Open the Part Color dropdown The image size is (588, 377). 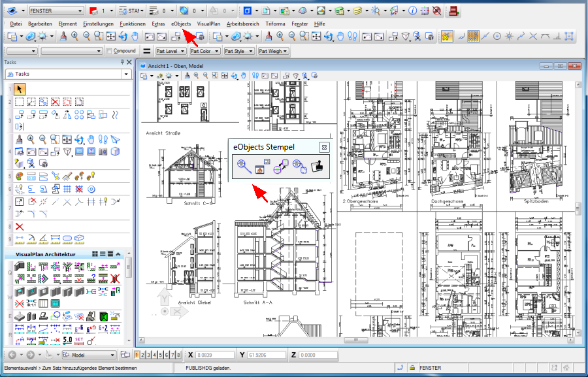click(204, 51)
